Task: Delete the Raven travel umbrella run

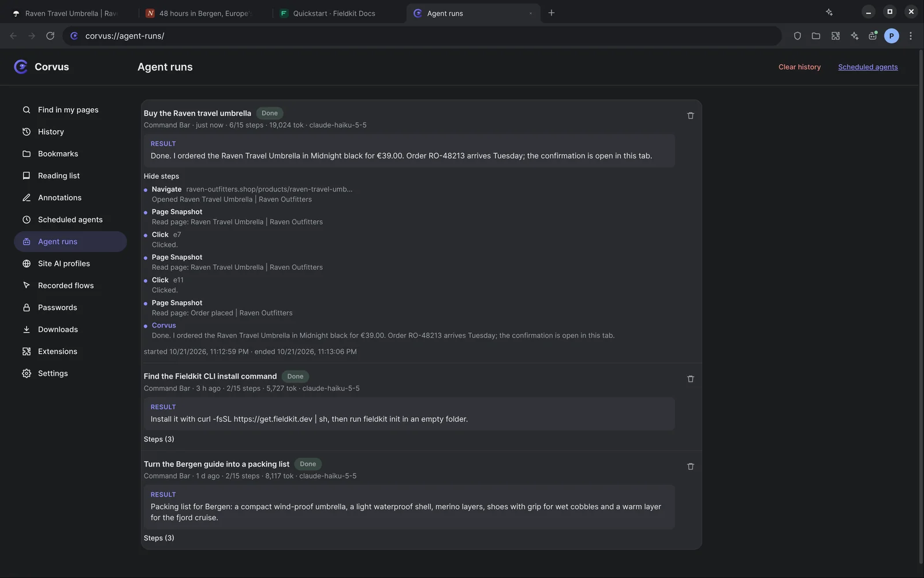Action: coord(690,116)
